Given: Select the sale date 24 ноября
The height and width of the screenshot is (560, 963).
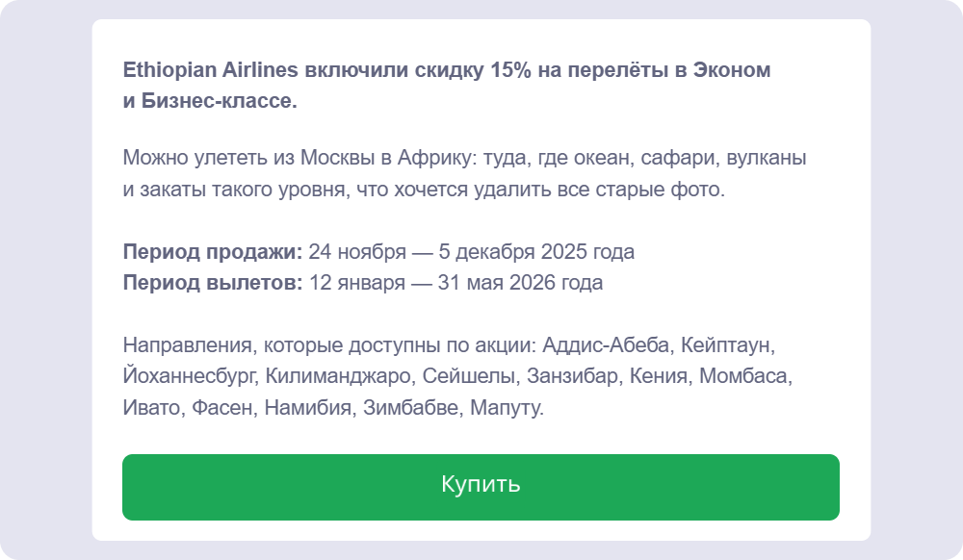Looking at the screenshot, I should coord(356,252).
